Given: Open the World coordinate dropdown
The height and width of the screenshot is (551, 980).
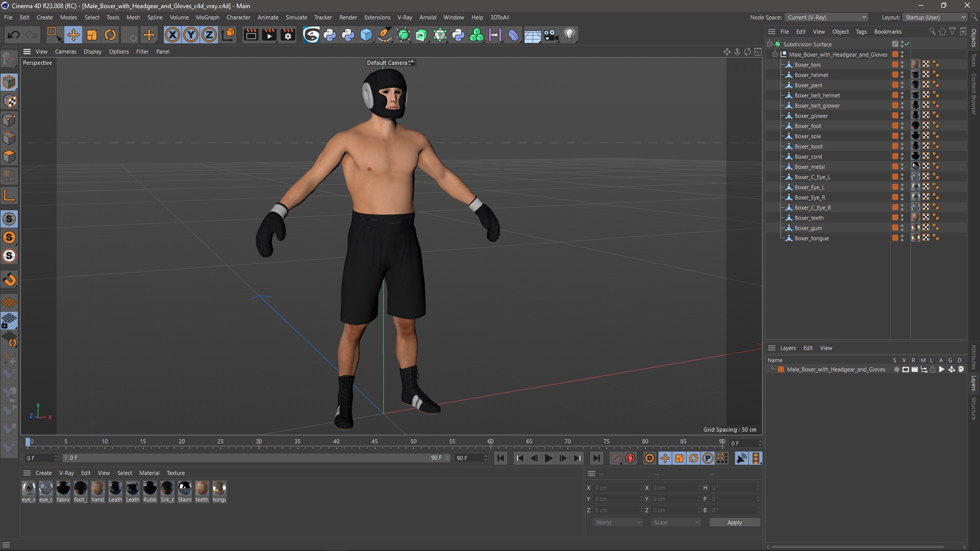Looking at the screenshot, I should point(618,522).
